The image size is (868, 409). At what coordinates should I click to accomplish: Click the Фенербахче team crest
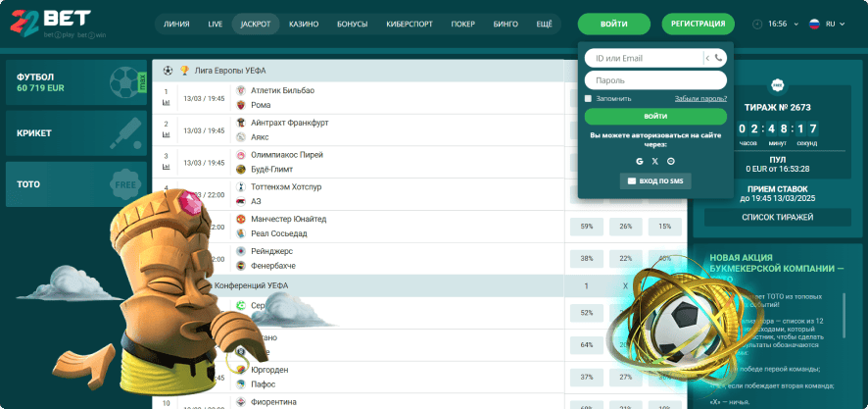point(241,266)
